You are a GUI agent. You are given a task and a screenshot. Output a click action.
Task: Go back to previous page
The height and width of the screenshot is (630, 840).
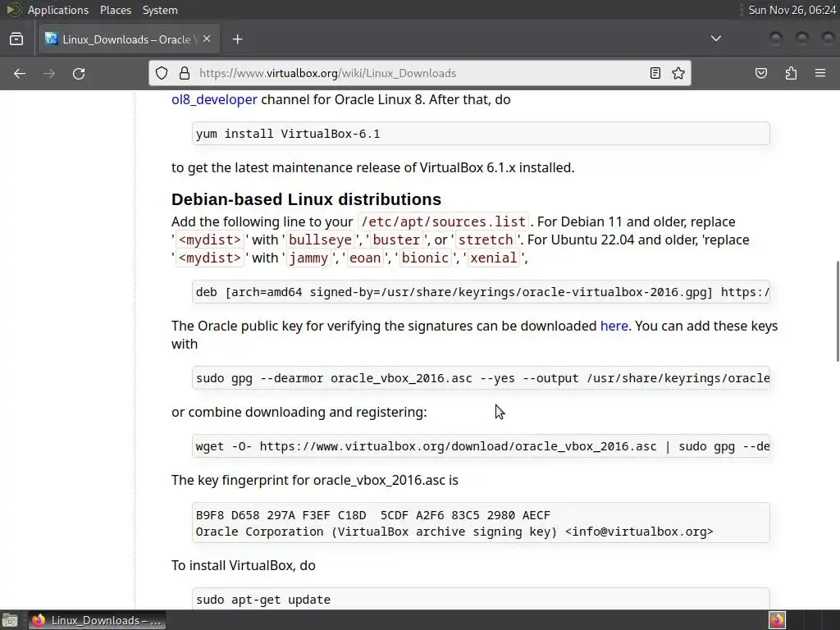[x=20, y=73]
